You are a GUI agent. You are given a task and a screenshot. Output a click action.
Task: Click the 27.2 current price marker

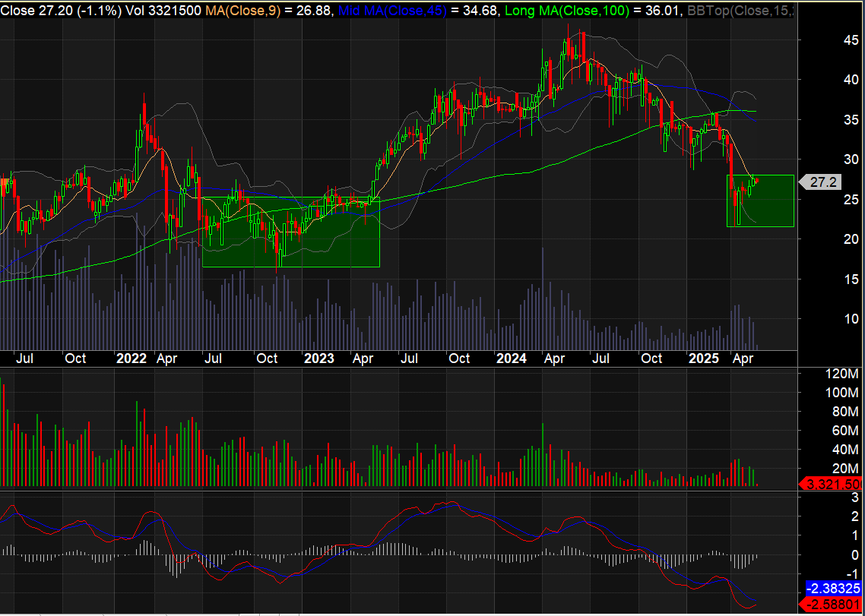pyautogui.click(x=823, y=182)
